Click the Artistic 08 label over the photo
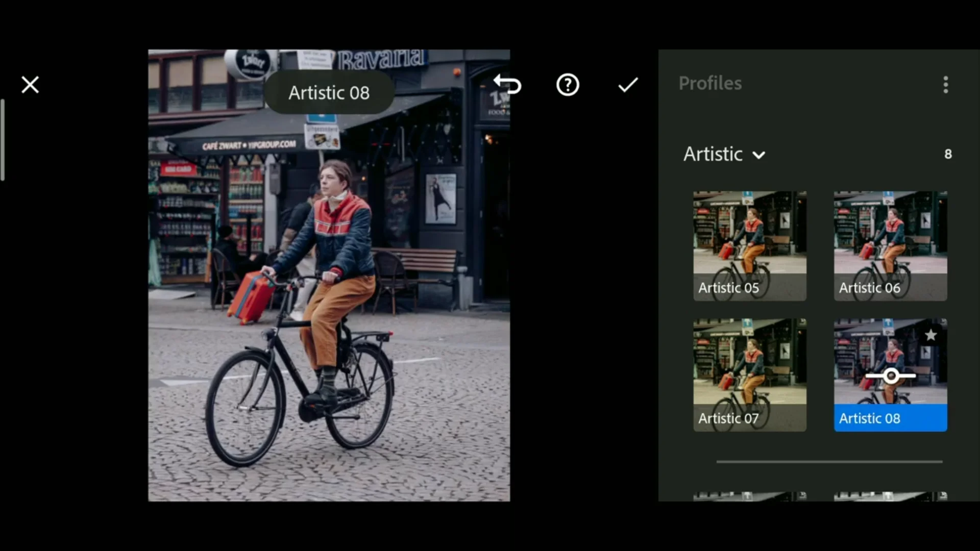The image size is (980, 551). click(329, 93)
